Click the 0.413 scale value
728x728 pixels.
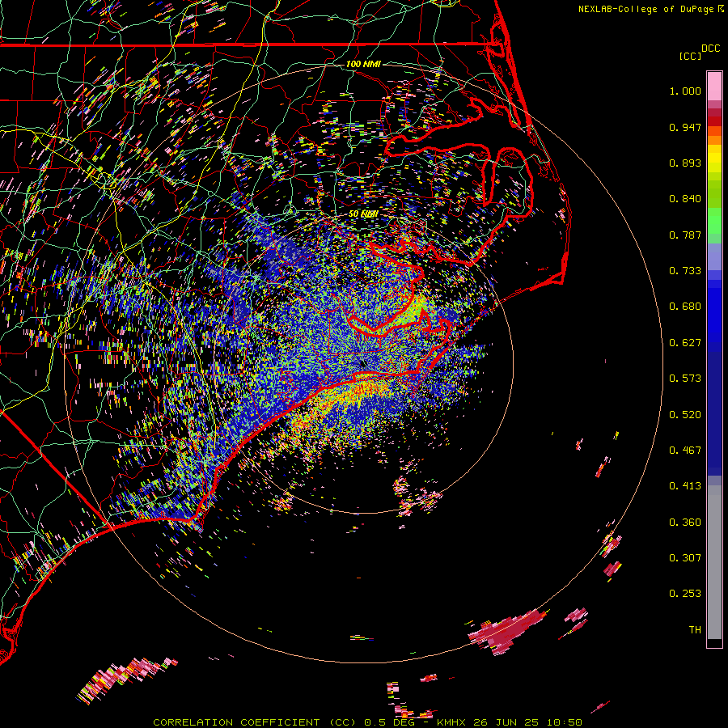click(x=685, y=486)
